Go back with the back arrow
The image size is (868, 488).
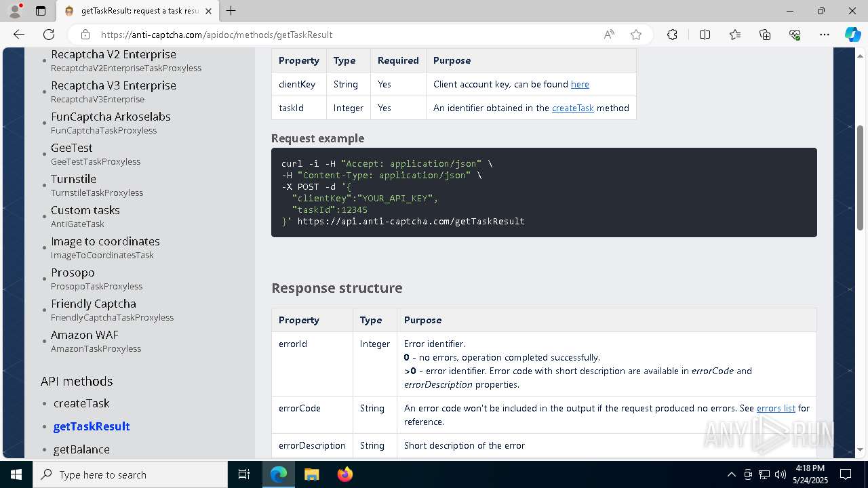point(19,35)
